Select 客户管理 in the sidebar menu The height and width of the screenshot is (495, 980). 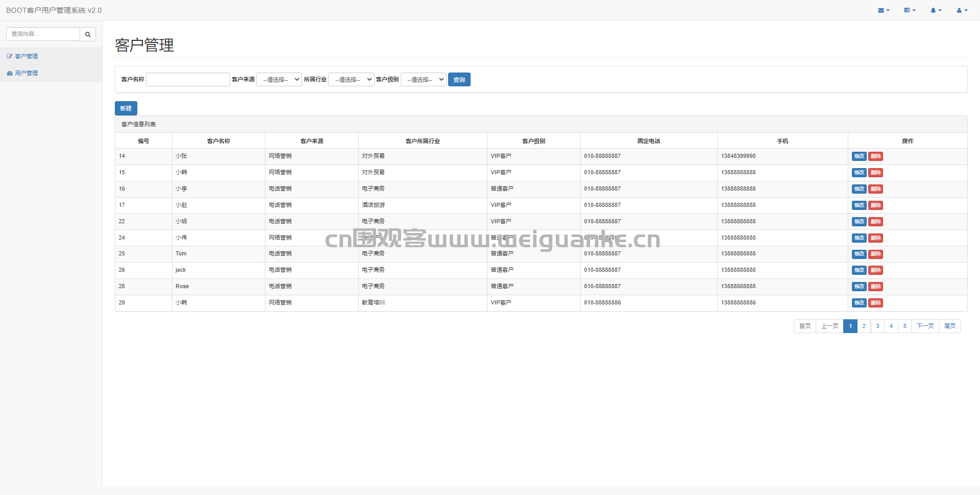point(27,56)
